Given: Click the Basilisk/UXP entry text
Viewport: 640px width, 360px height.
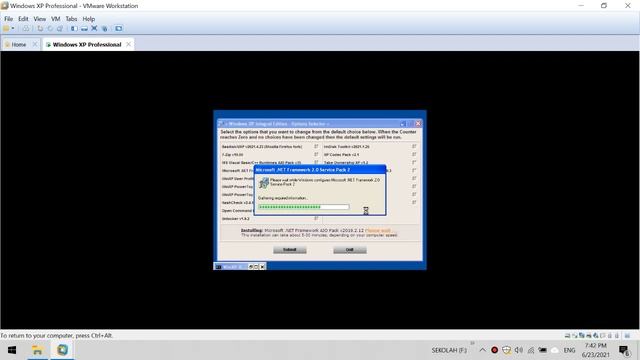Looking at the screenshot, I should (x=262, y=147).
